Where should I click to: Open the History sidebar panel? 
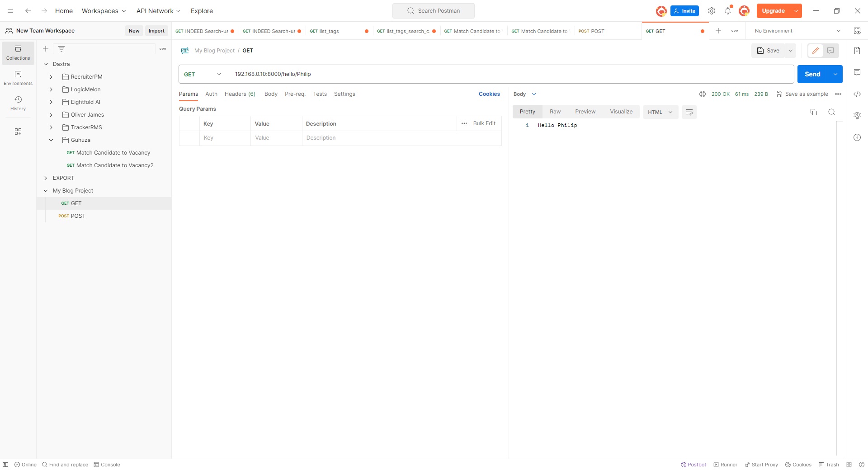tap(18, 103)
